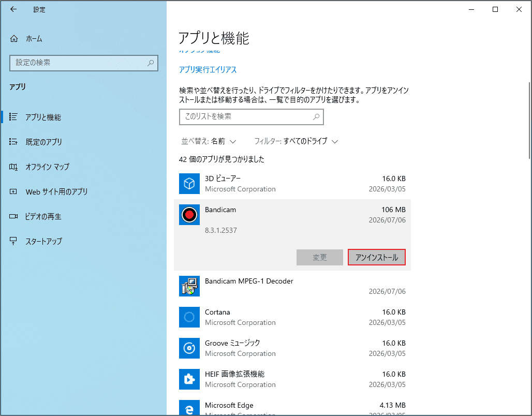The image size is (532, 416).
Task: Focus the 設定の検索 search field
Action: [84, 63]
